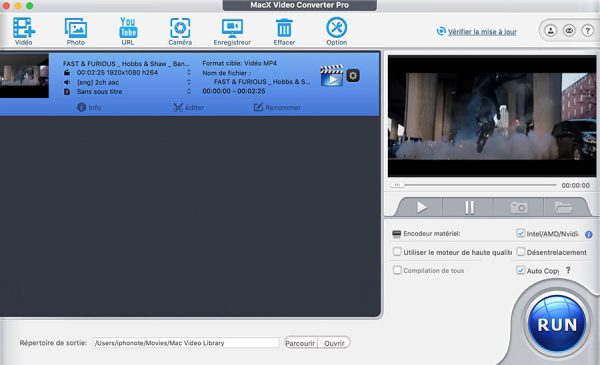Click the output file name FAST & FURIOUS

(262, 81)
